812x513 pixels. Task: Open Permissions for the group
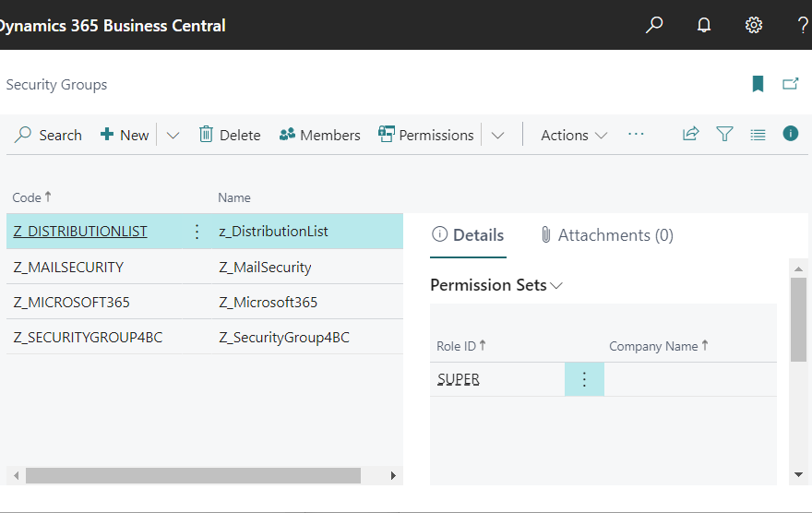pyautogui.click(x=425, y=135)
